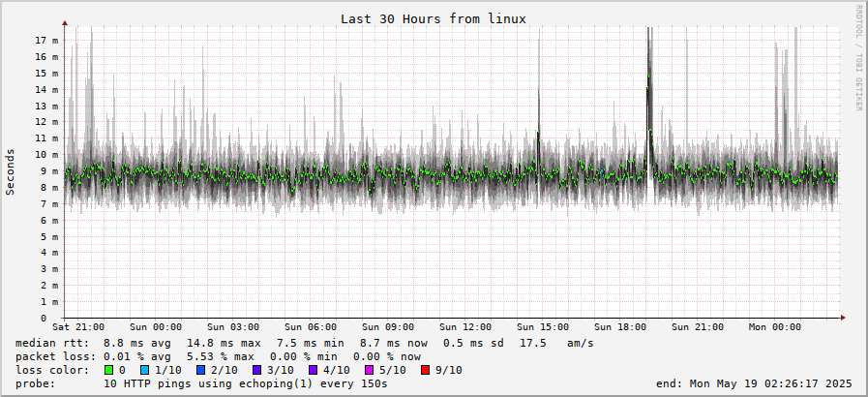Screen dimensions: 868x397
Task: Click the '7 m' y-axis tick label
Action: tap(49, 203)
